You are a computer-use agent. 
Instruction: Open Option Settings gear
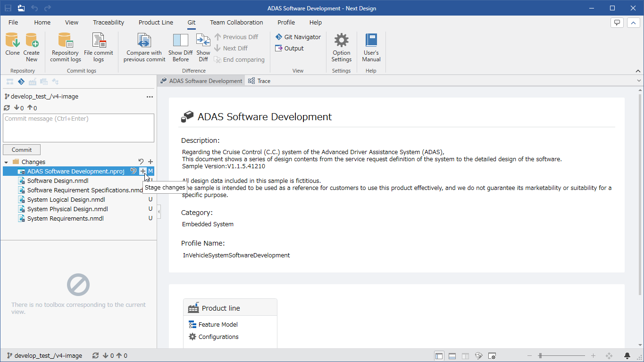342,47
